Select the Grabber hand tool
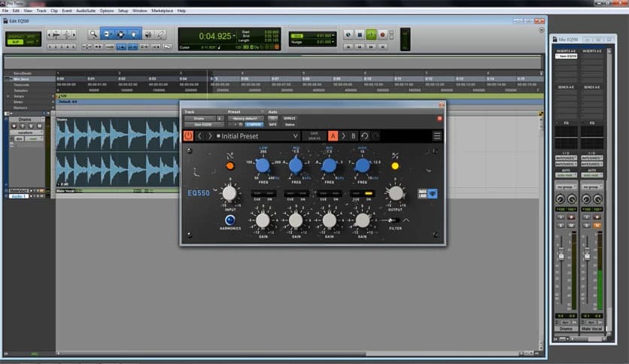The image size is (629, 364). pyautogui.click(x=134, y=35)
